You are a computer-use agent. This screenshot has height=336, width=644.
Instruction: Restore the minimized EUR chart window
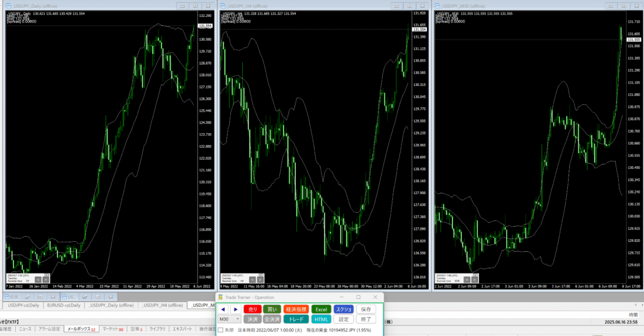point(27,296)
